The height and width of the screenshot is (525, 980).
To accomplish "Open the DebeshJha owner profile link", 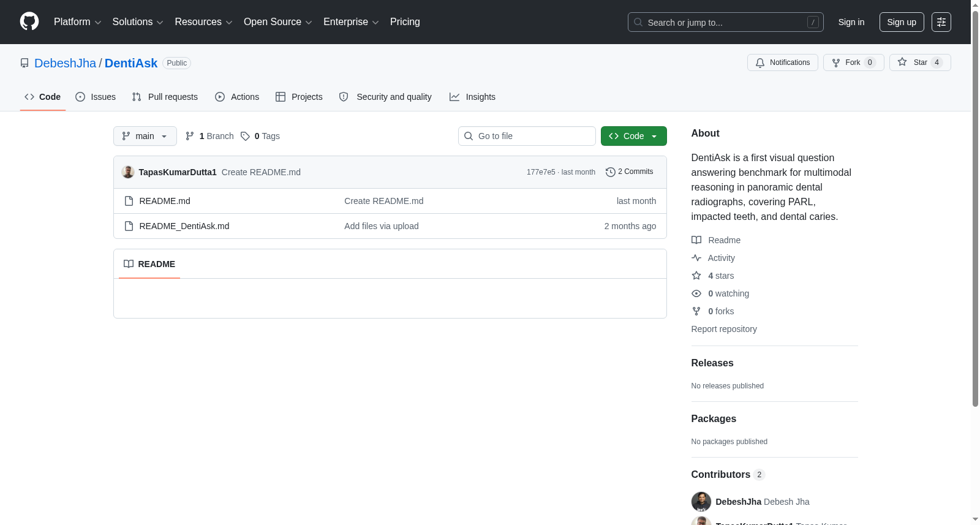I will pyautogui.click(x=65, y=63).
